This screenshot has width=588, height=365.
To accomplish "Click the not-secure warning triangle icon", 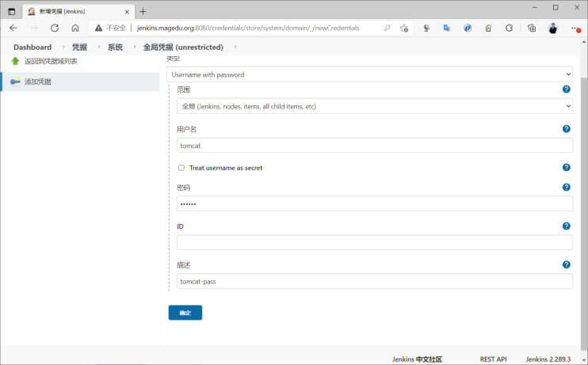I will (98, 28).
